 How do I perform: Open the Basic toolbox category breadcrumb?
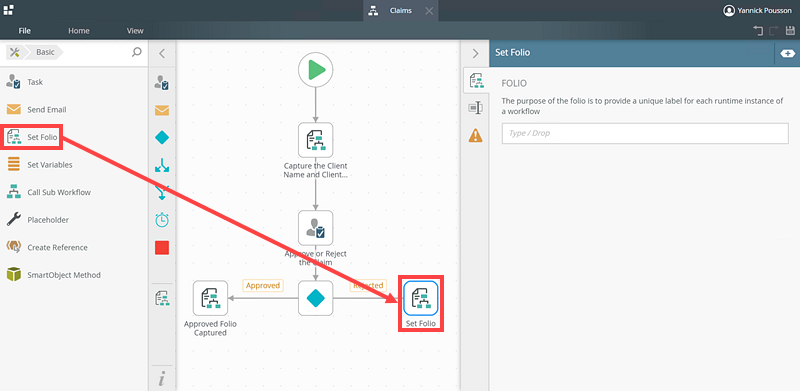45,52
